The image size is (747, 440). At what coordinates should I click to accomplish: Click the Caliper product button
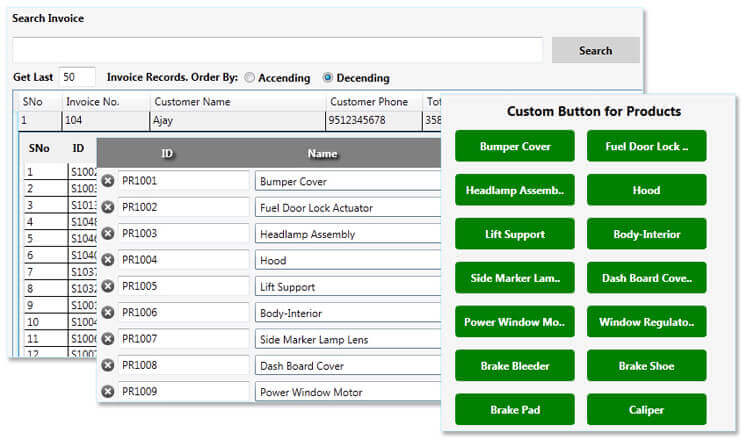(x=646, y=410)
